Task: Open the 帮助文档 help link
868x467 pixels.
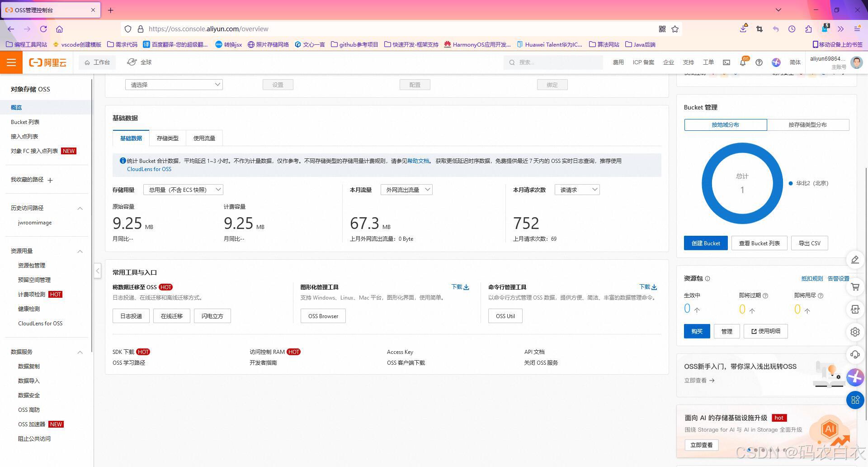Action: point(418,161)
